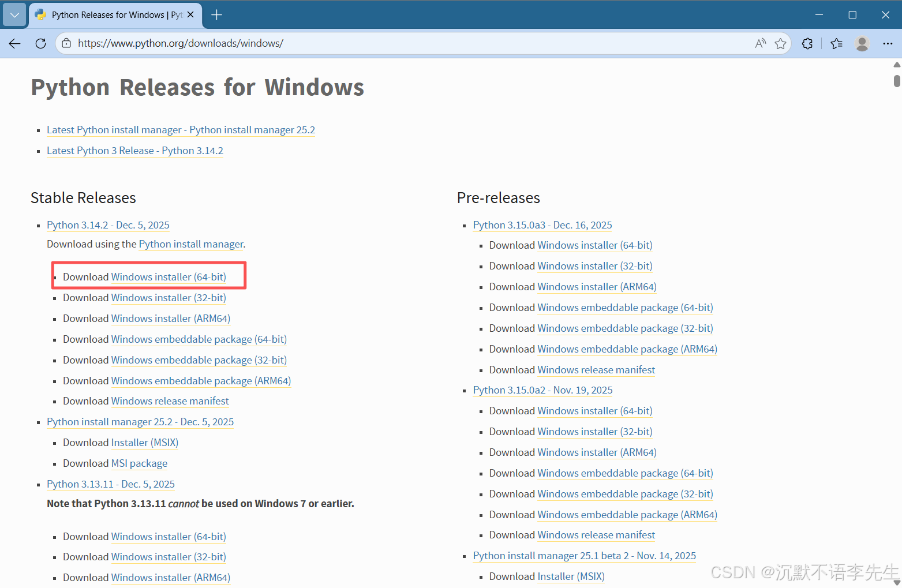Download 3.13.11 Windows installer (ARM64)
The width and height of the screenshot is (902, 588).
tap(170, 578)
